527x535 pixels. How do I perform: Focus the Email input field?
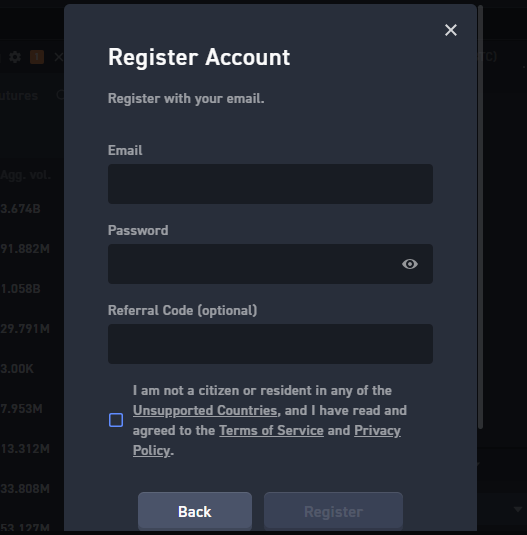click(x=270, y=184)
